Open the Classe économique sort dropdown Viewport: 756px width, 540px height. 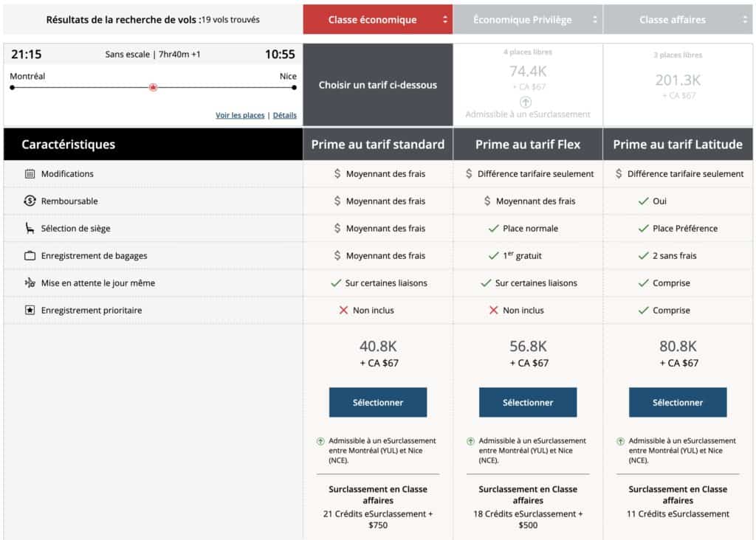click(445, 20)
